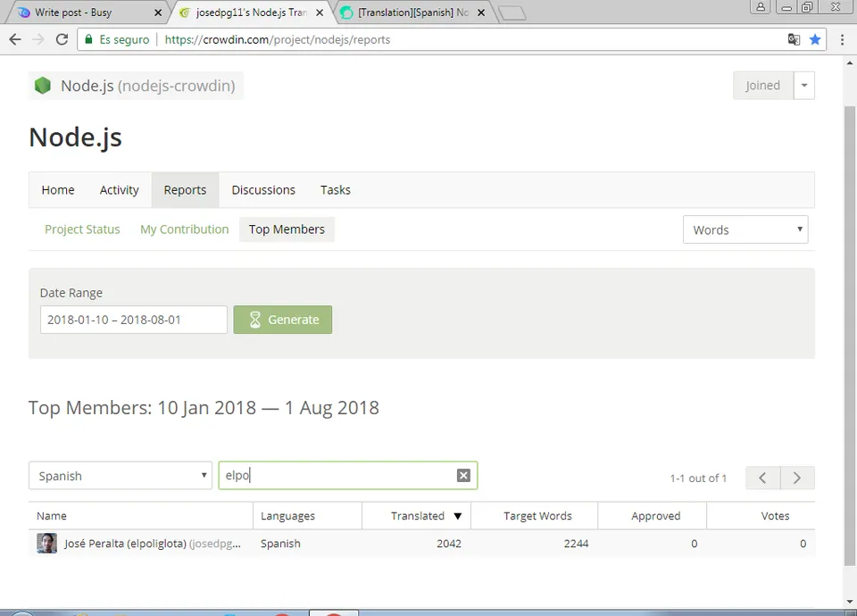Open the My Contribution report
The height and width of the screenshot is (616, 857).
tap(185, 229)
